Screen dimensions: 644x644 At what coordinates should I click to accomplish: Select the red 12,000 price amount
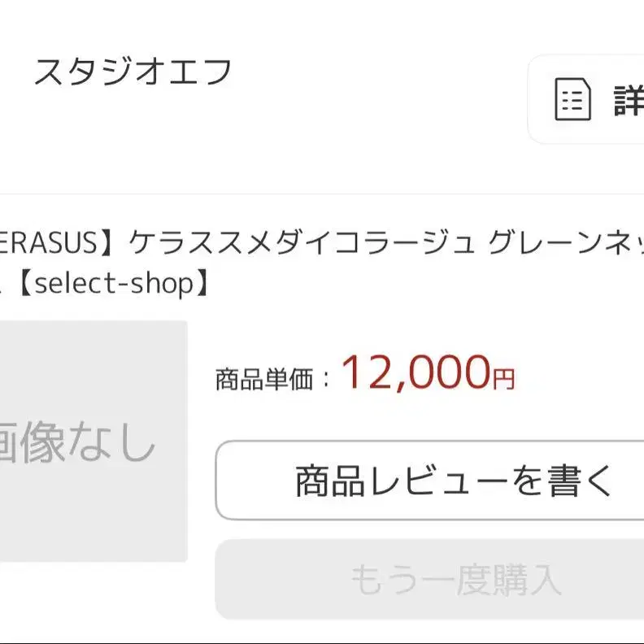click(416, 372)
